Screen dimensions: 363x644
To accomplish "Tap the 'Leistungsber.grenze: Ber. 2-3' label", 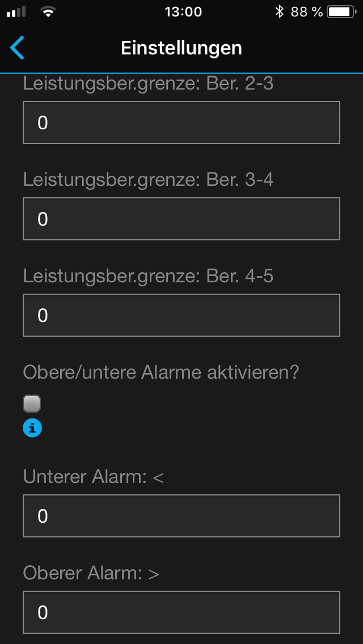I will tap(148, 84).
